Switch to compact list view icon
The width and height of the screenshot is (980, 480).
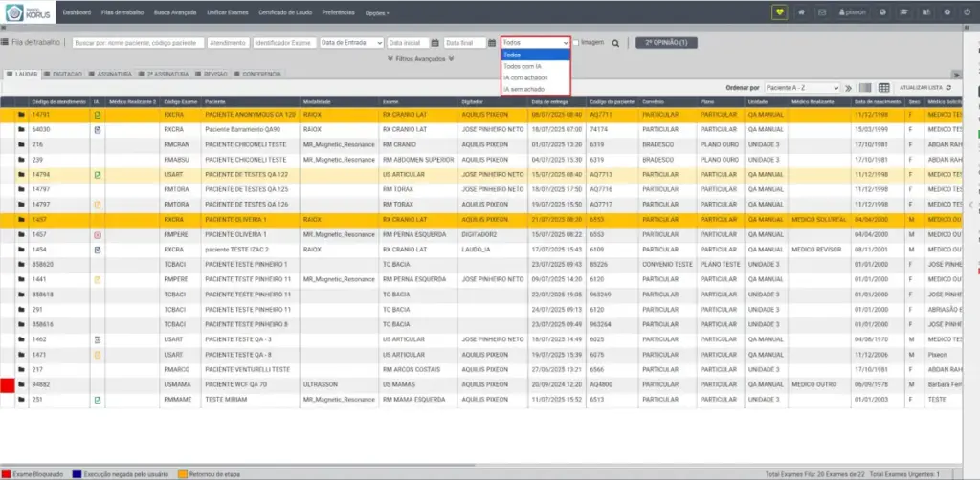coord(865,88)
